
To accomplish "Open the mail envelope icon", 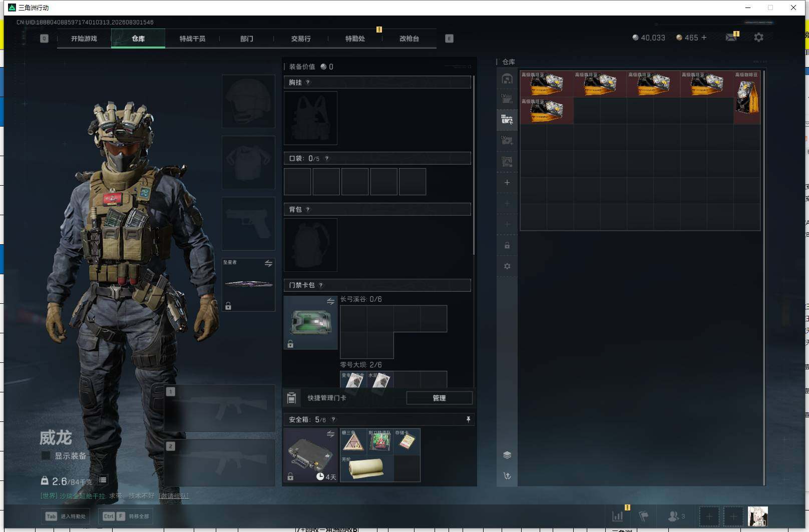I will pyautogui.click(x=731, y=38).
